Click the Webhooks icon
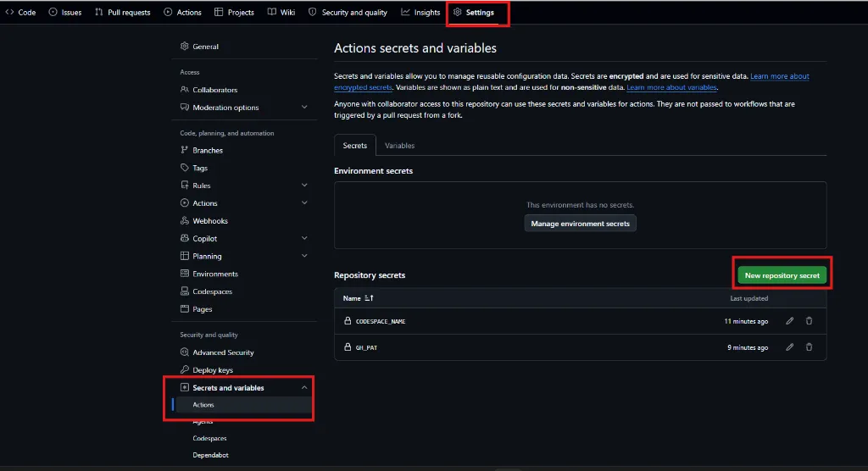Image resolution: width=868 pixels, height=471 pixels. 184,221
